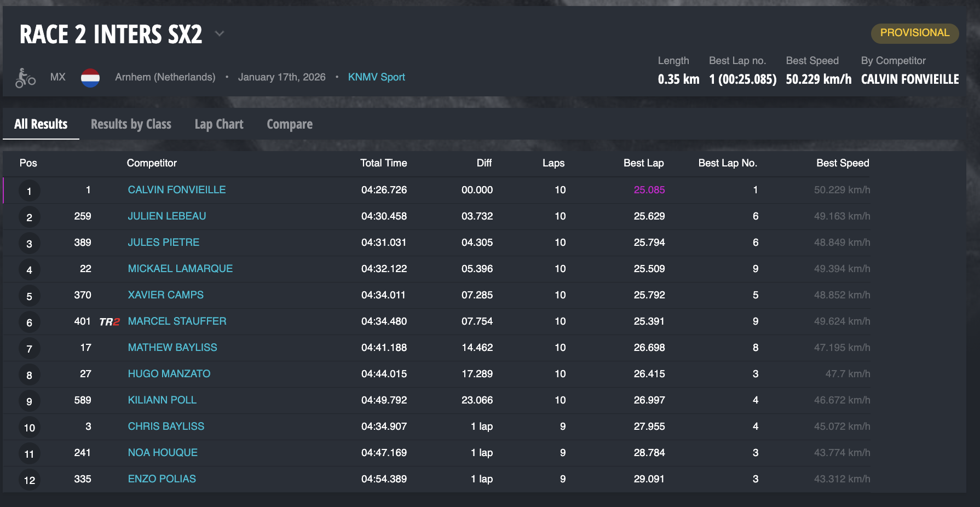Click the position 1 circle badge

pos(29,191)
